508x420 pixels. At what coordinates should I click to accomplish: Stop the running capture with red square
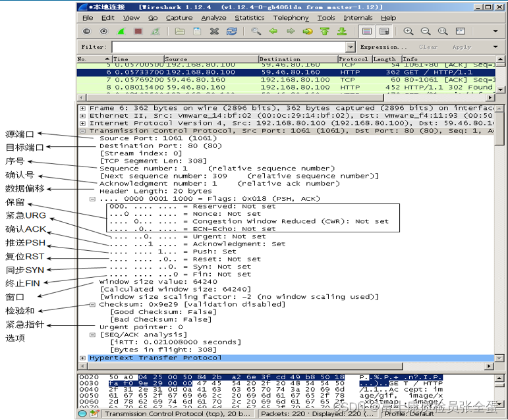[138, 32]
